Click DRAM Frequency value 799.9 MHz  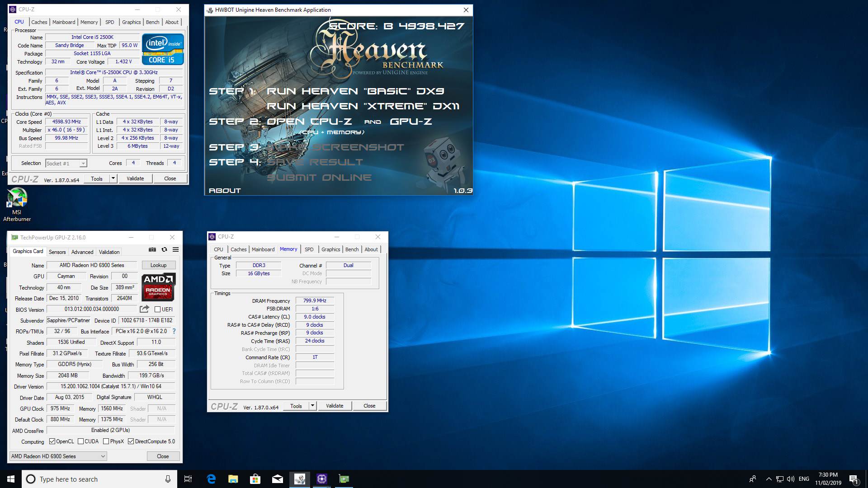pos(315,300)
